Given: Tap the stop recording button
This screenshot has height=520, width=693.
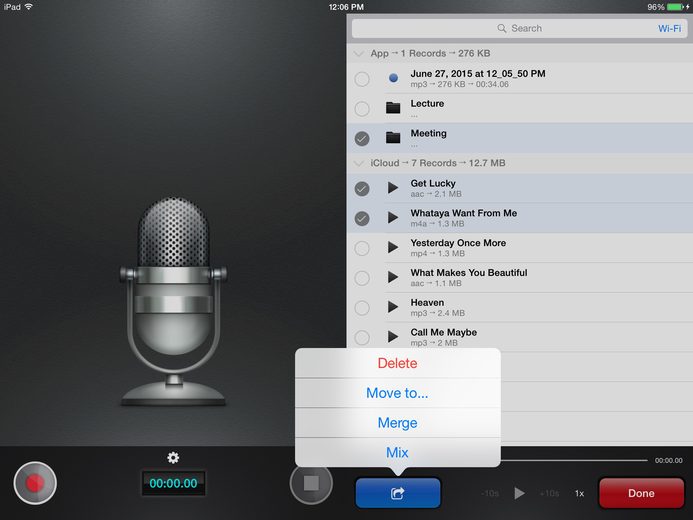Looking at the screenshot, I should click(x=311, y=483).
